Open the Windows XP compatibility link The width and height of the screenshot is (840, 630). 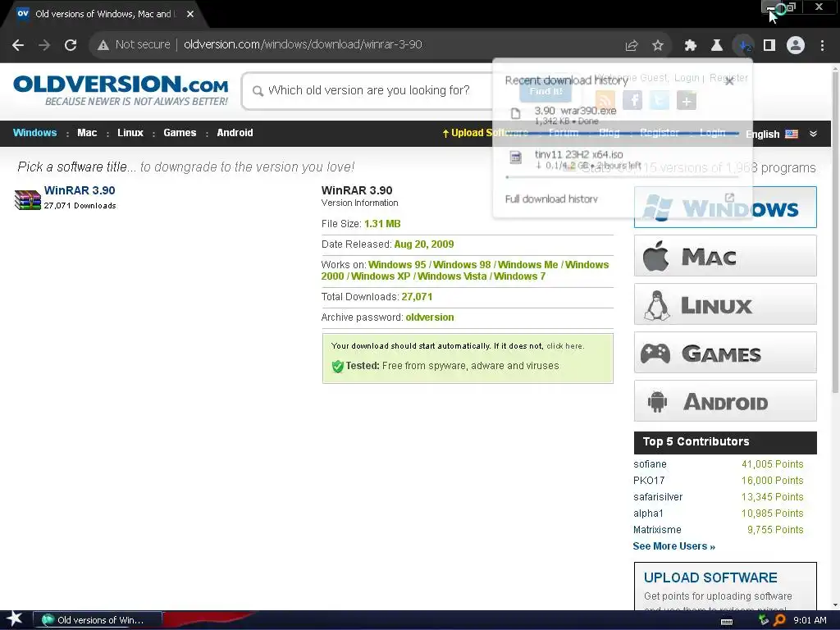tap(381, 276)
